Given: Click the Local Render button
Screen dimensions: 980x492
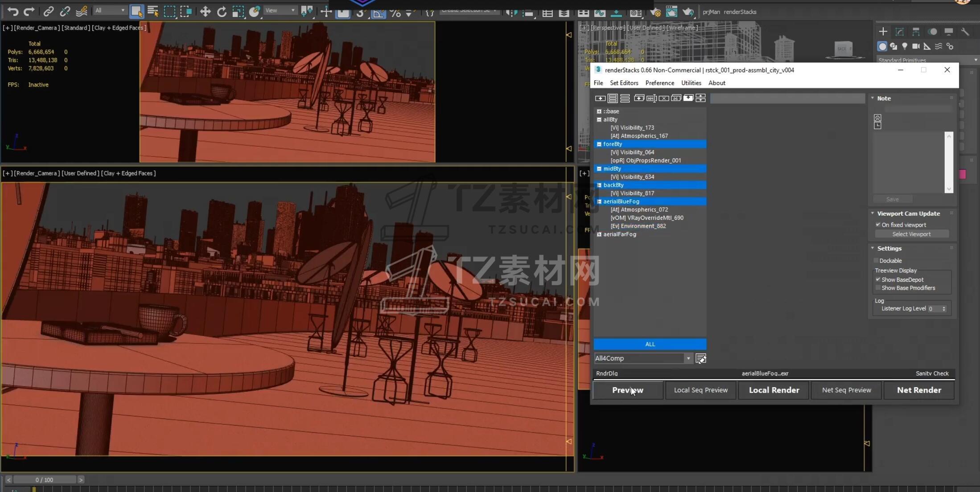Looking at the screenshot, I should click(x=774, y=390).
